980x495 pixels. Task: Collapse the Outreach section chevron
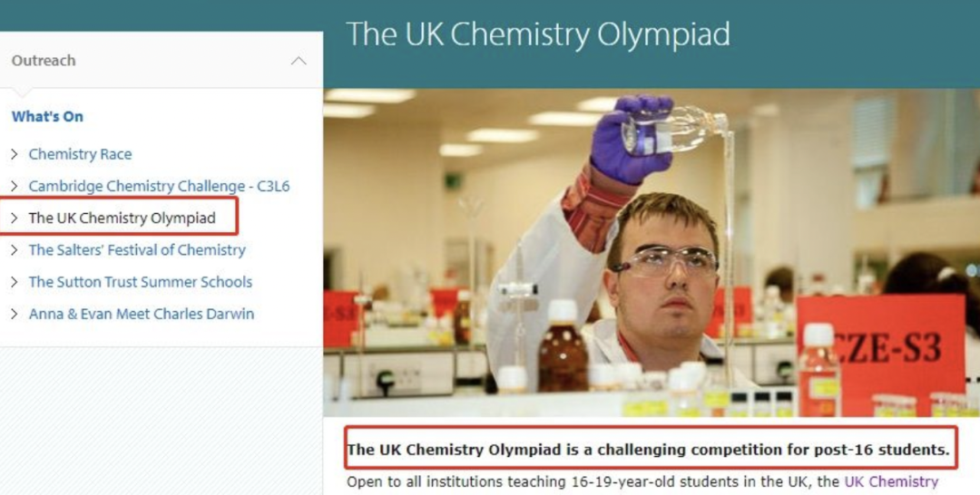(x=299, y=61)
